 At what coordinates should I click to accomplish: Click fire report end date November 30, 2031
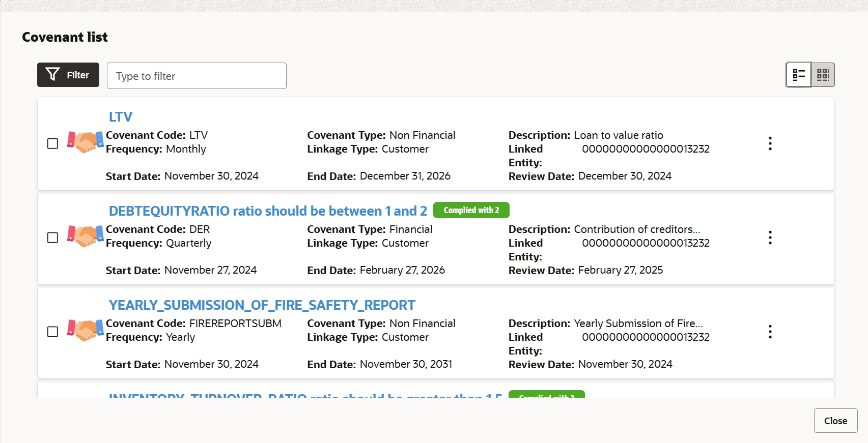tap(406, 364)
